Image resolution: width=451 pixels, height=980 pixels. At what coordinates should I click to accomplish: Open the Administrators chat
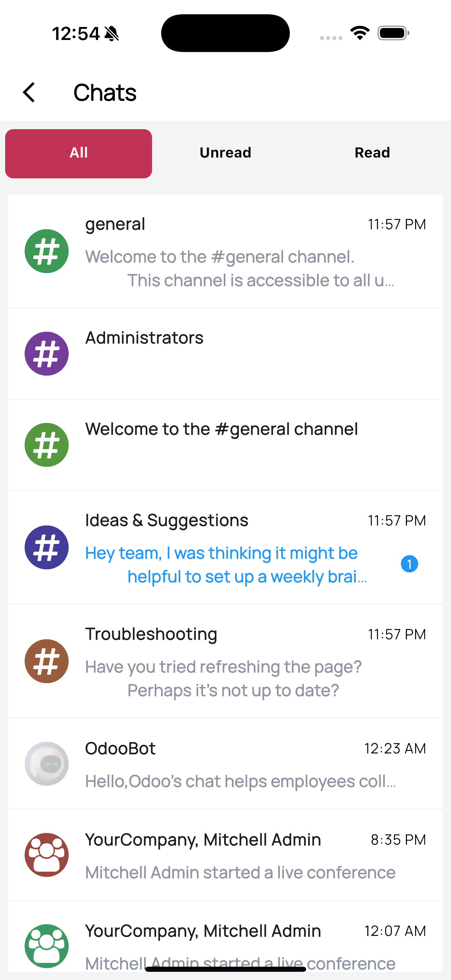pyautogui.click(x=145, y=338)
